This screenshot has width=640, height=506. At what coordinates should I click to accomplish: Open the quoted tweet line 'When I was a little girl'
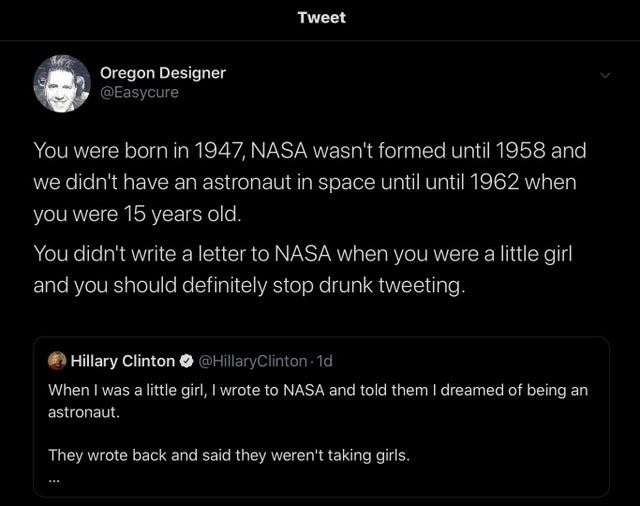pos(317,390)
